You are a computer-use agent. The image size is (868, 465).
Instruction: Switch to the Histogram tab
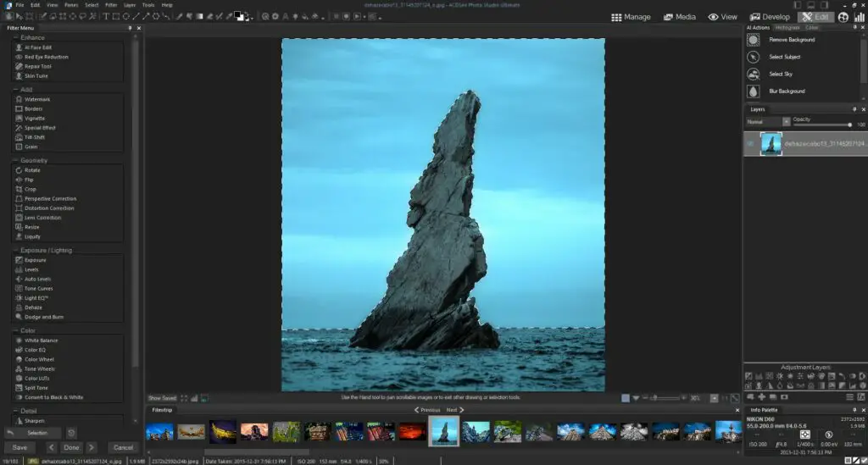[787, 28]
